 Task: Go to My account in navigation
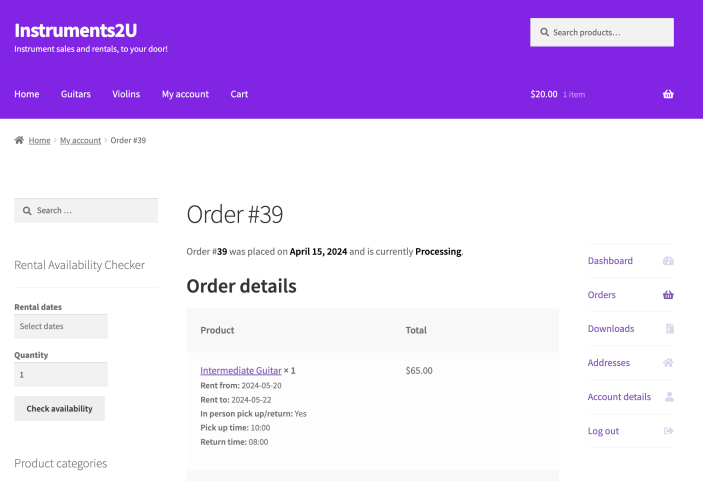(185, 94)
